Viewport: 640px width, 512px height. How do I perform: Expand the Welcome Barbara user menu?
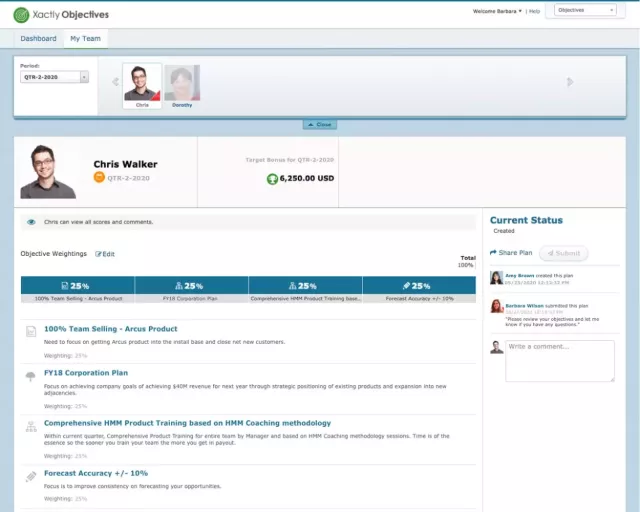[496, 11]
